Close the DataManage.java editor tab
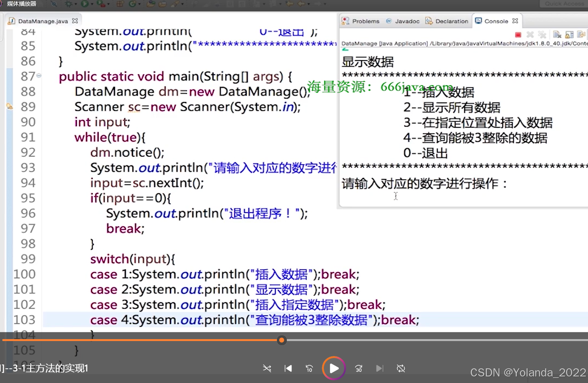Image resolution: width=588 pixels, height=383 pixels. tap(75, 21)
